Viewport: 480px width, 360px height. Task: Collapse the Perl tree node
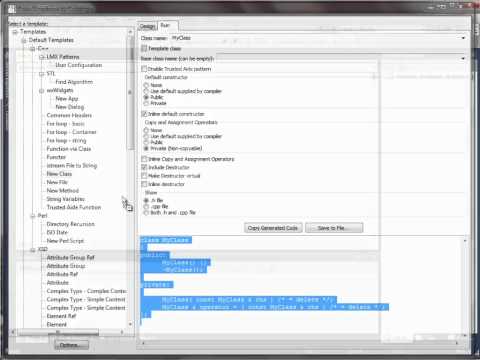(33, 216)
